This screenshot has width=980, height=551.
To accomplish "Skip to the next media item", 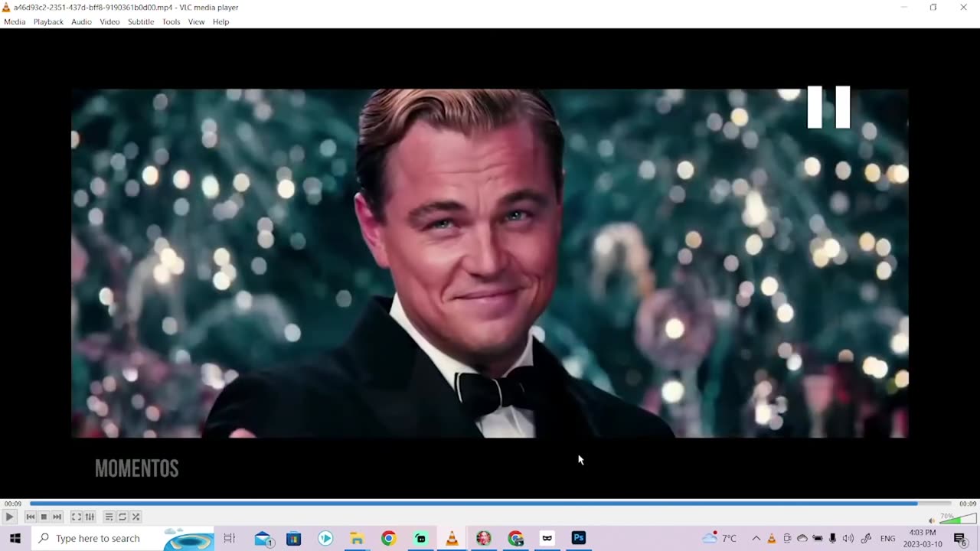I will pos(57,517).
